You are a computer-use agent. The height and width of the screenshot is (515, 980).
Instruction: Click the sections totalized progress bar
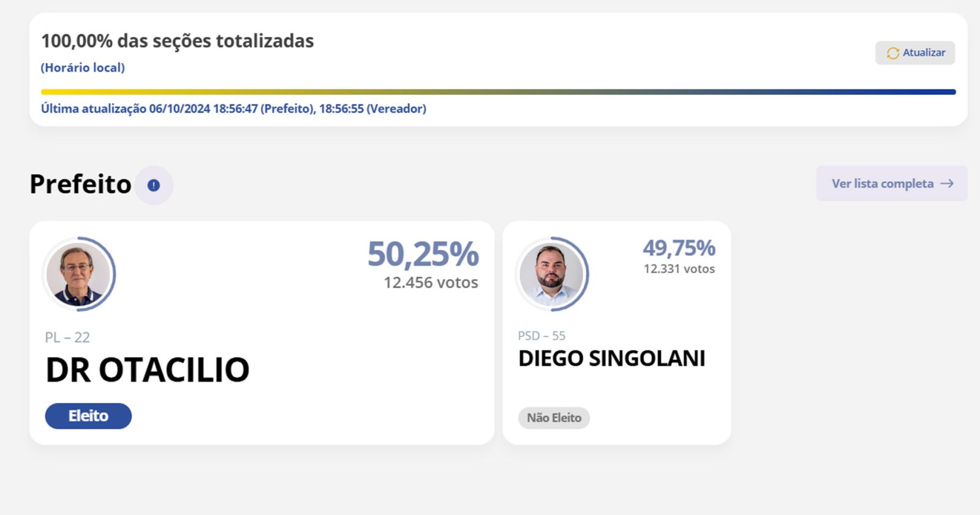(x=498, y=92)
